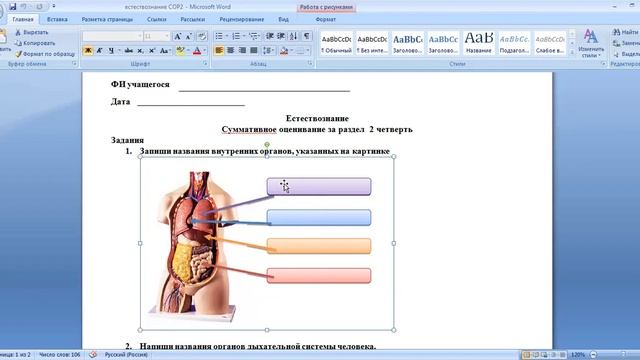Image resolution: width=640 pixels, height=360 pixels.
Task: Open the Рецензирование ribbon tab
Action: 242,19
